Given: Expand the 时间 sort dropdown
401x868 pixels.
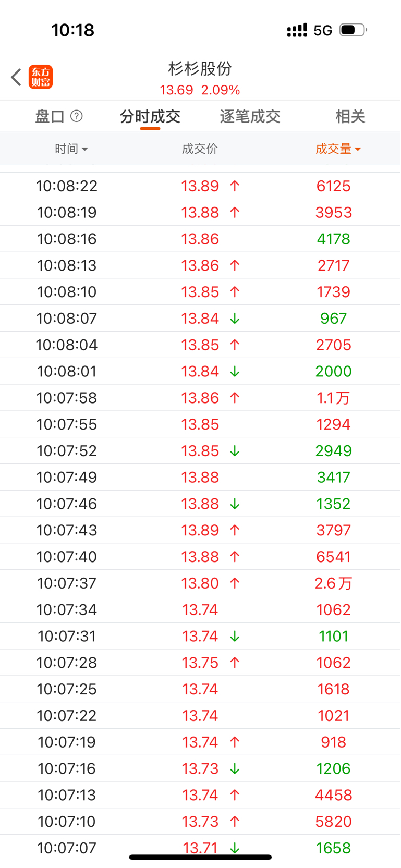Looking at the screenshot, I should pos(71,149).
